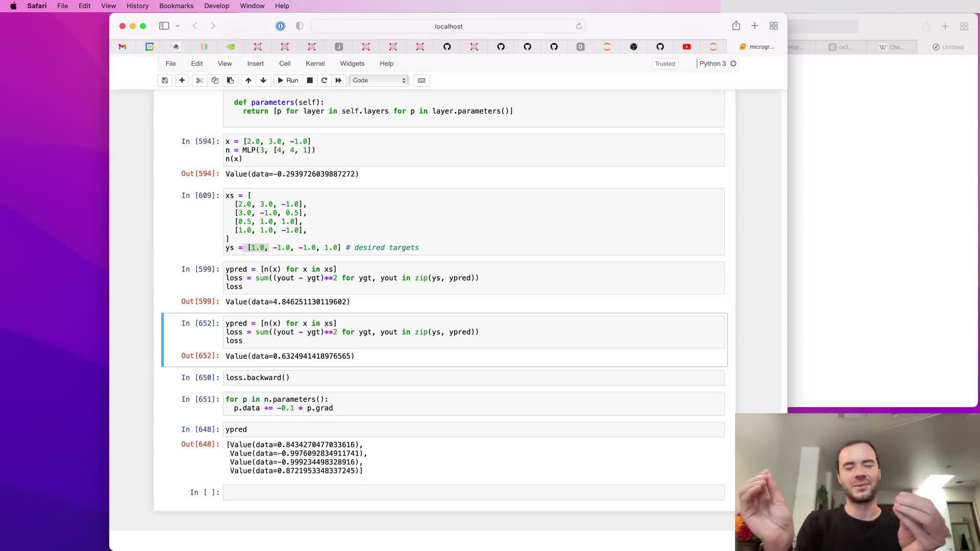Move selected cell up arrow
This screenshot has width=980, height=551.
(248, 80)
